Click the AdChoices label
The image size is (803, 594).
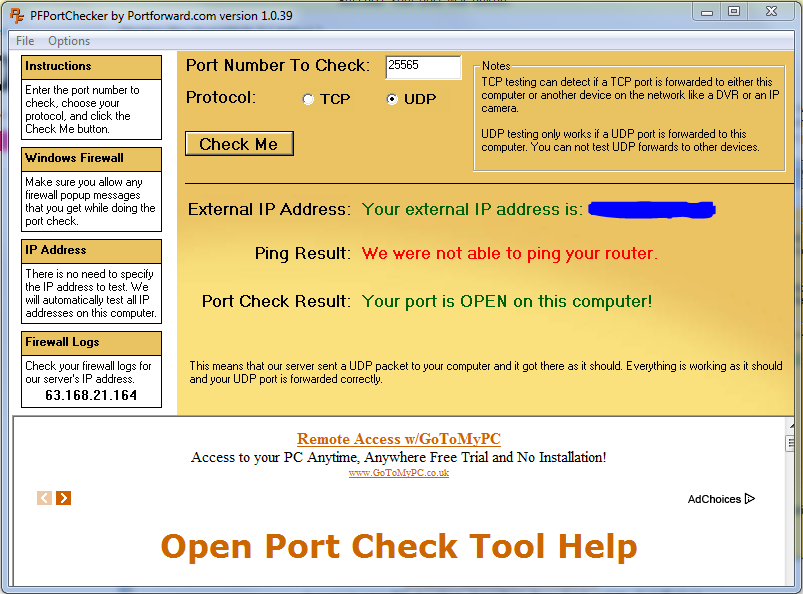coord(714,499)
